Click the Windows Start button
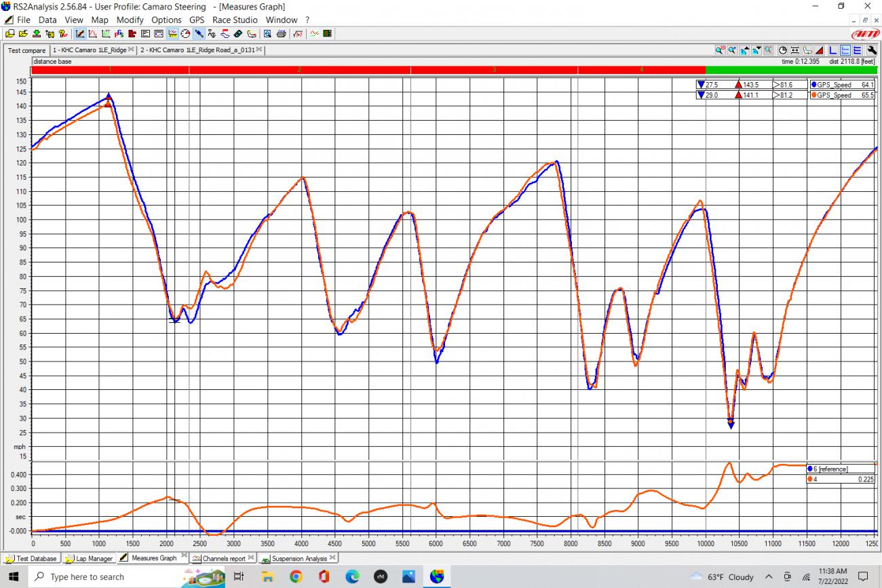The image size is (882, 588). pyautogui.click(x=13, y=577)
